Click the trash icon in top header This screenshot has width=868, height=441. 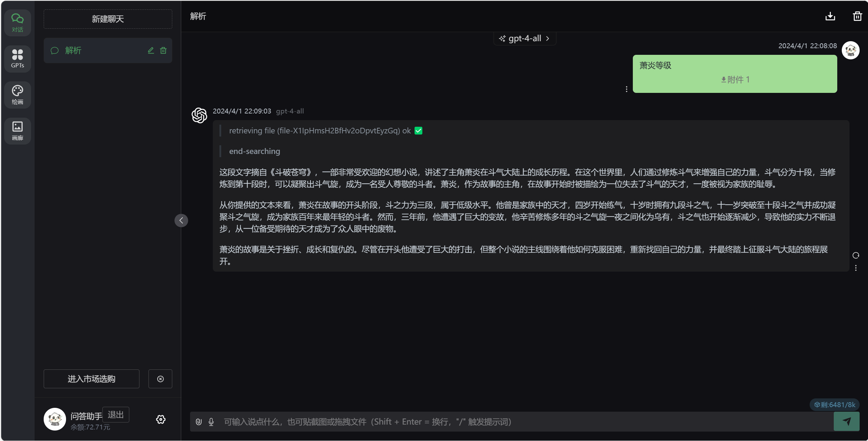tap(857, 16)
